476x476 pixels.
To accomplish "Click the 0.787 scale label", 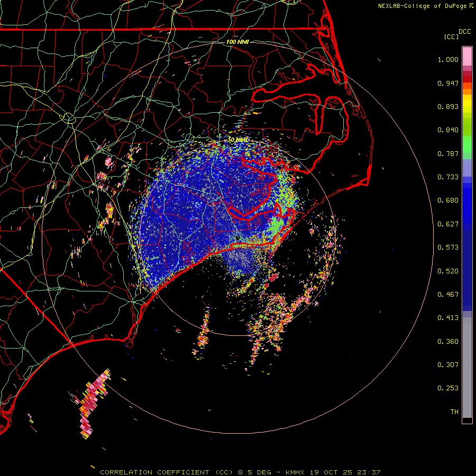I will tap(448, 153).
